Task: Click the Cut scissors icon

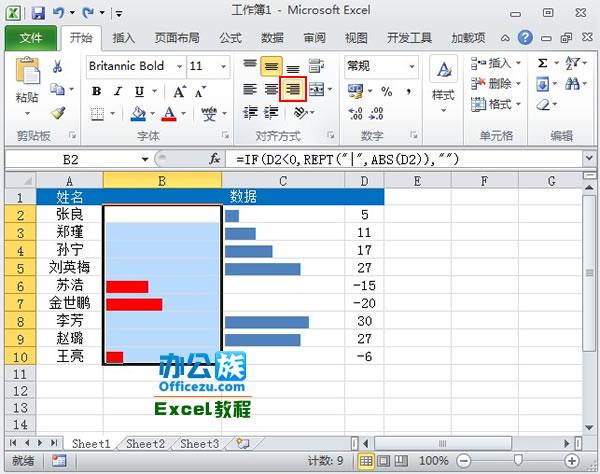Action: 58,67
